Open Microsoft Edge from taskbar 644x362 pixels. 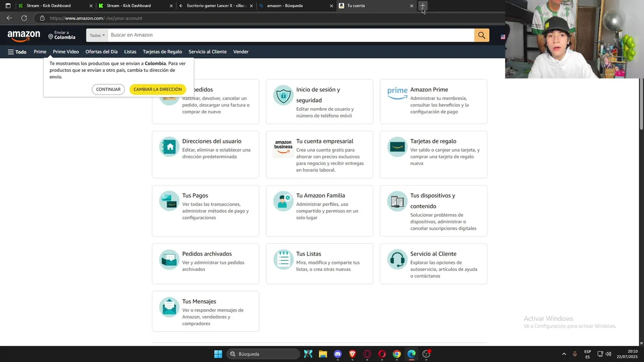tap(412, 354)
